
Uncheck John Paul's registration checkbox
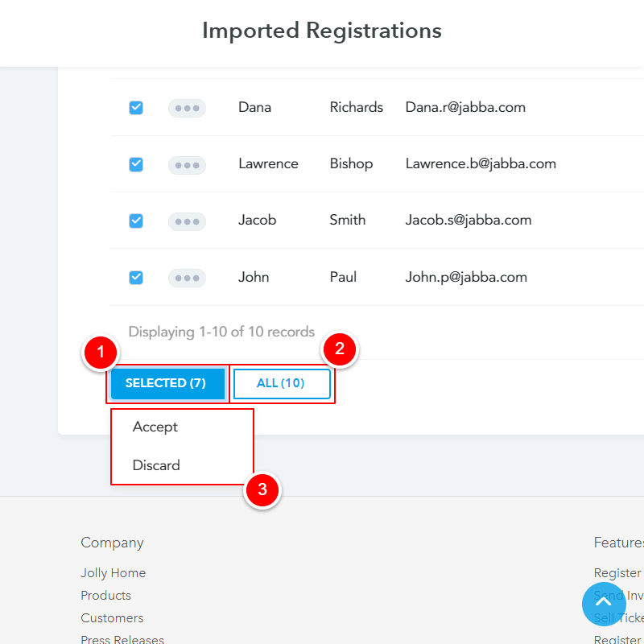tap(135, 278)
